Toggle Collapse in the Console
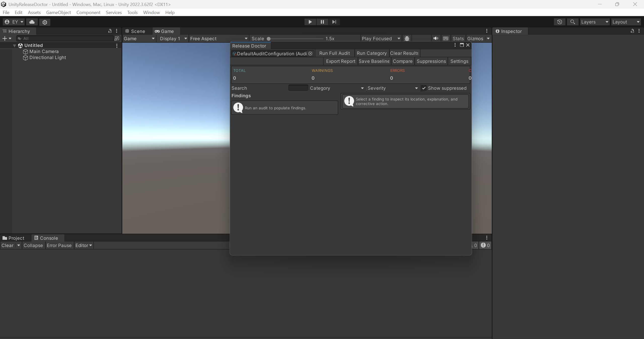This screenshot has height=339, width=644. coord(33,246)
